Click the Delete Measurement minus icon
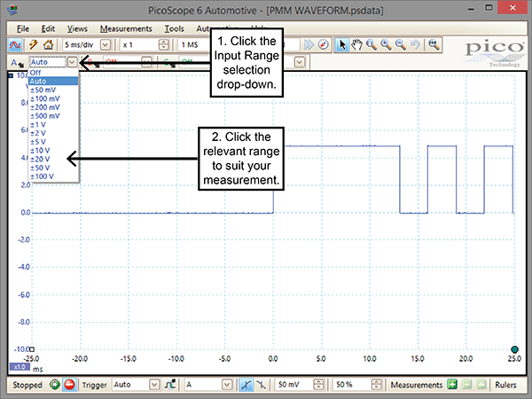The image size is (532, 399). 467,385
